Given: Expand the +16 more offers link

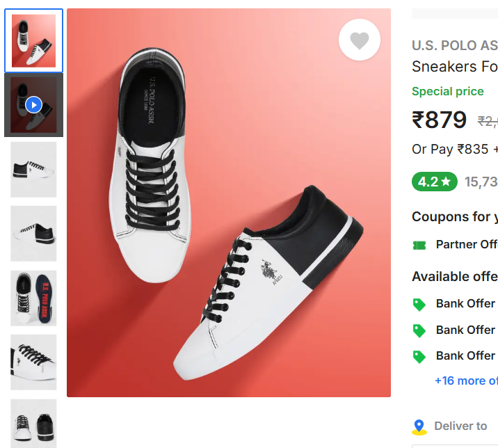Looking at the screenshot, I should tap(465, 381).
